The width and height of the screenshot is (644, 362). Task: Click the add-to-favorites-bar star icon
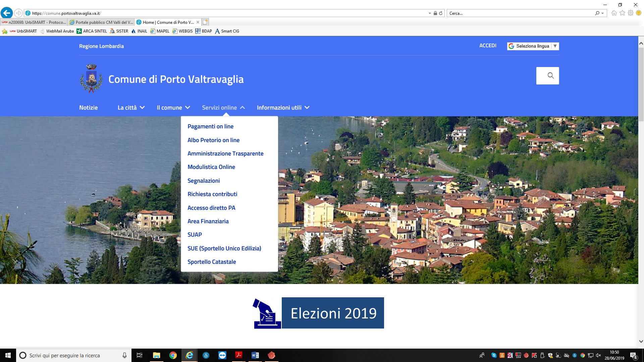click(x=5, y=31)
